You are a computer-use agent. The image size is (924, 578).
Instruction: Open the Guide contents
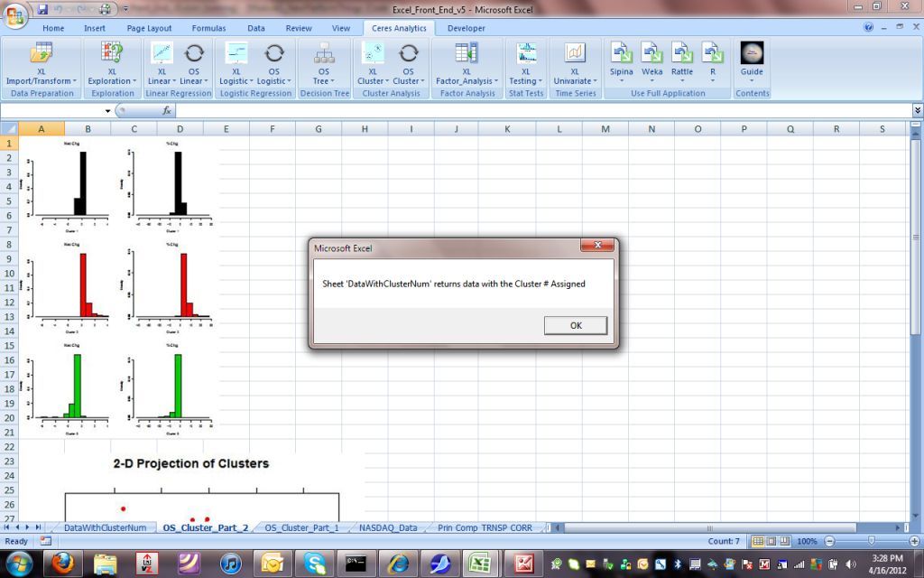coord(752,62)
